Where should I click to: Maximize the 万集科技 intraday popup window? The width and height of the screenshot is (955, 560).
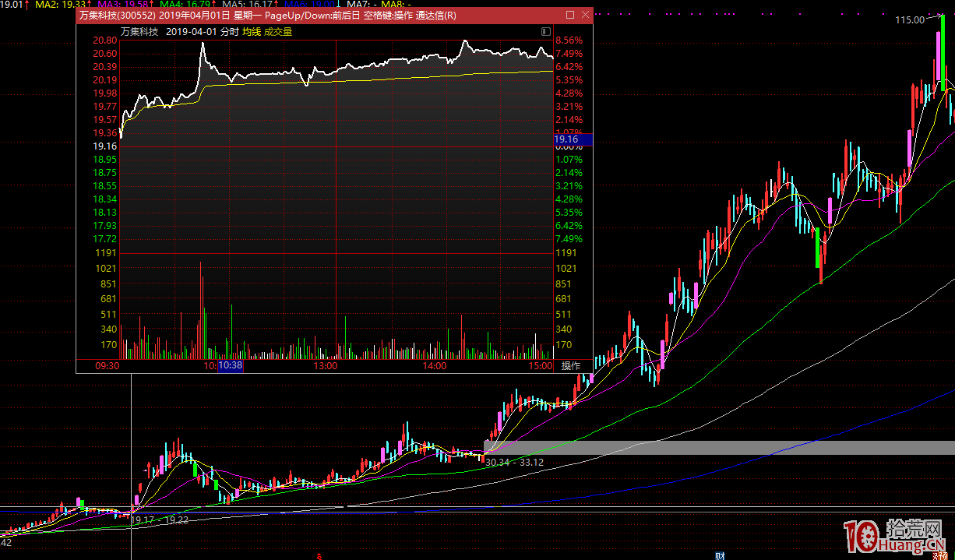(569, 15)
